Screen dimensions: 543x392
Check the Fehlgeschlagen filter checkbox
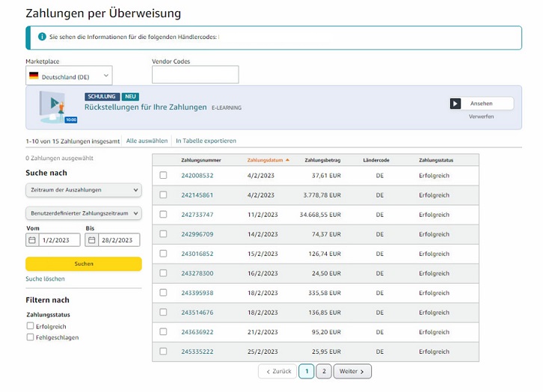tap(30, 337)
